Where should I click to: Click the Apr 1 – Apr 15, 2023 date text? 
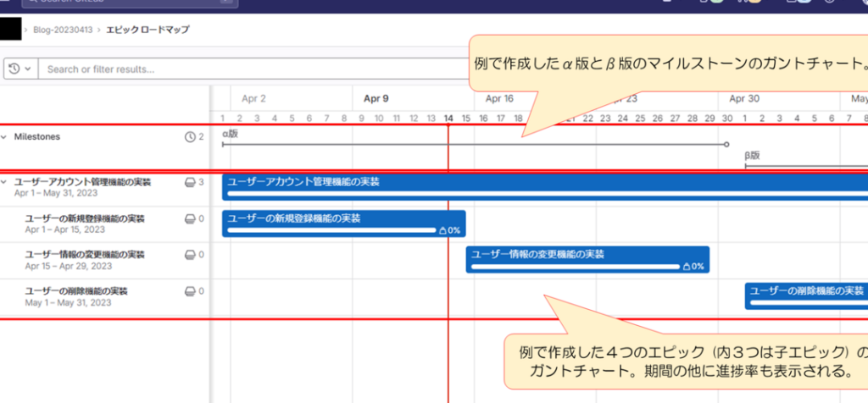coord(64,230)
